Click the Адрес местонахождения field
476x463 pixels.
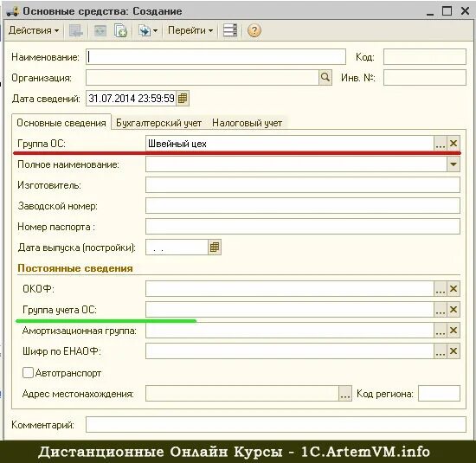click(x=242, y=394)
